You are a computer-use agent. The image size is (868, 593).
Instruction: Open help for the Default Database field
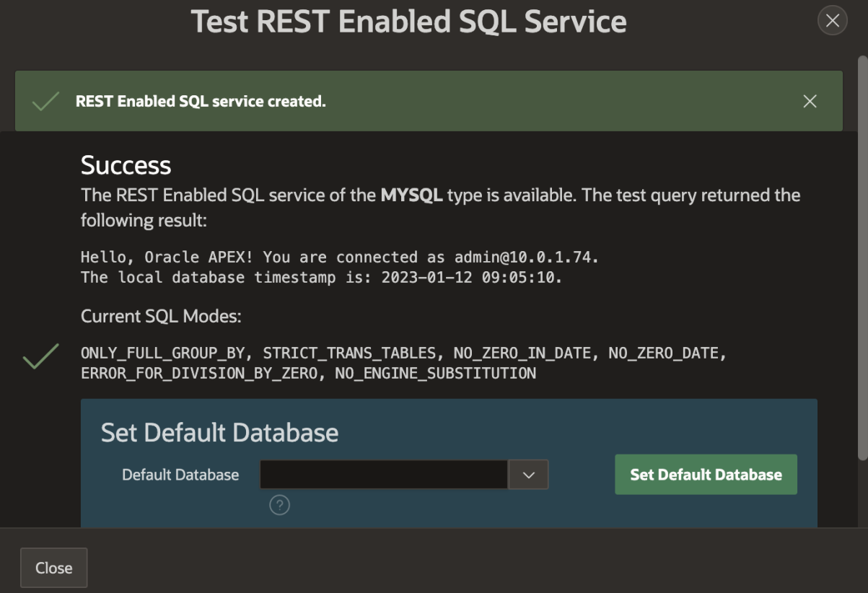[279, 506]
